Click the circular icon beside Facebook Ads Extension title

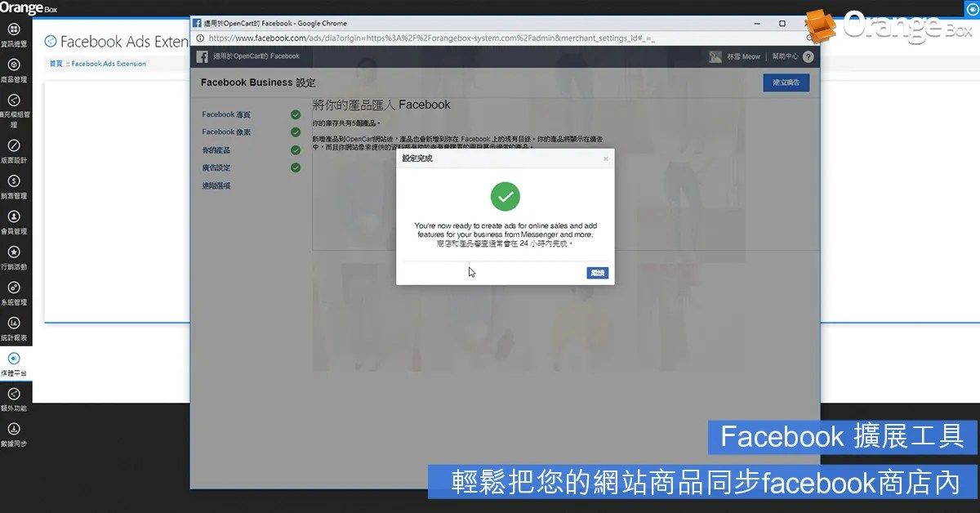[x=51, y=41]
